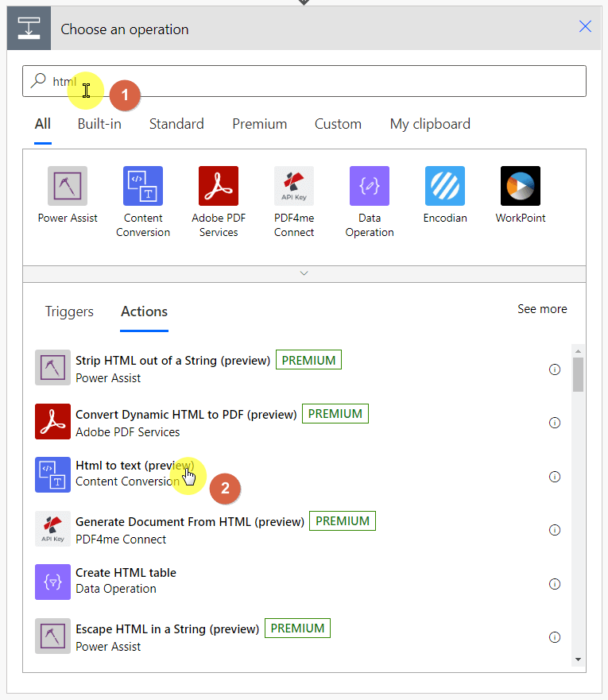Click the Choose an operation title text
The image size is (608, 700).
[x=125, y=29]
